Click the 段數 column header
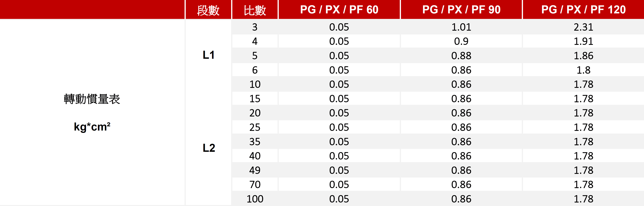The image size is (644, 206). [208, 10]
